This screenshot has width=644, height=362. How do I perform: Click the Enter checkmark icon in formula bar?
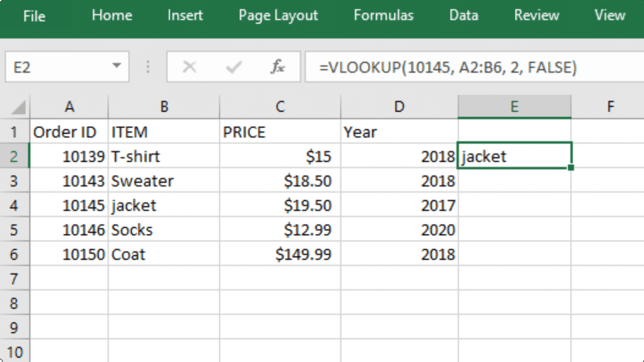[x=234, y=66]
